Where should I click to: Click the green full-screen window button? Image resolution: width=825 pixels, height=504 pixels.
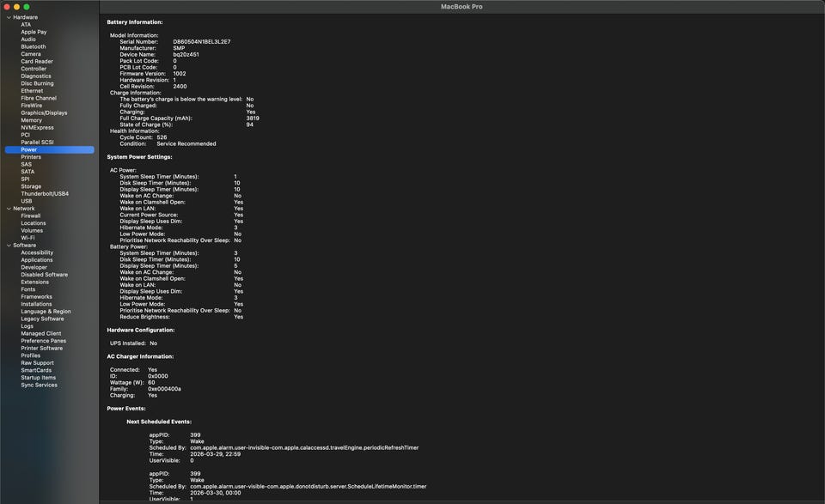click(27, 6)
